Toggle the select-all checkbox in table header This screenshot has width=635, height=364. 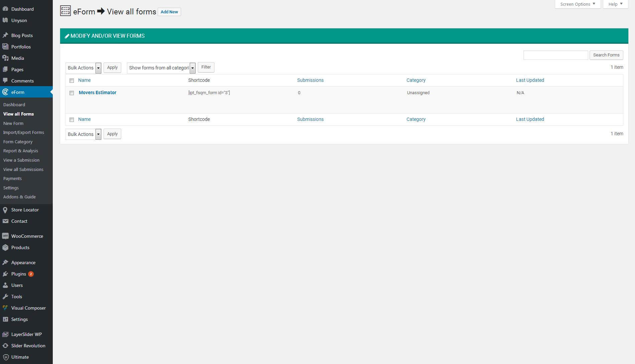tap(71, 80)
